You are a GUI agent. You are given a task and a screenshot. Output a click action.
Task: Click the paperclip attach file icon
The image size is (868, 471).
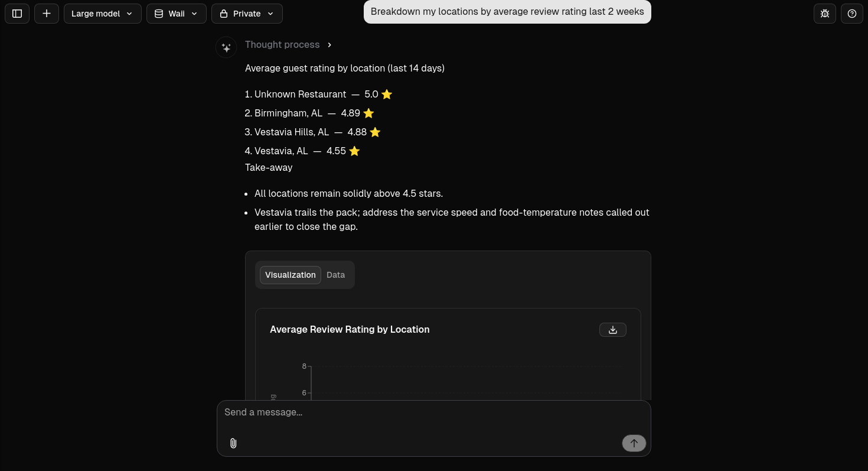click(x=233, y=443)
